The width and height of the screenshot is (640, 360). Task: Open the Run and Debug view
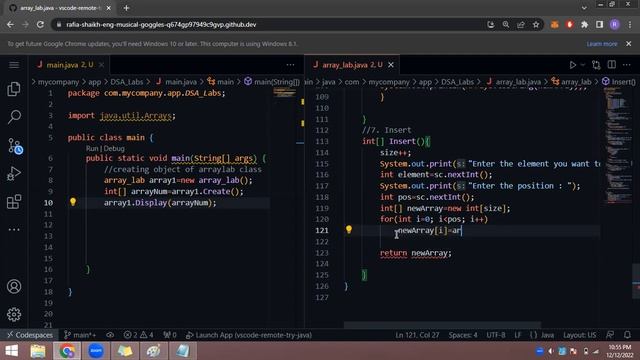point(14,174)
